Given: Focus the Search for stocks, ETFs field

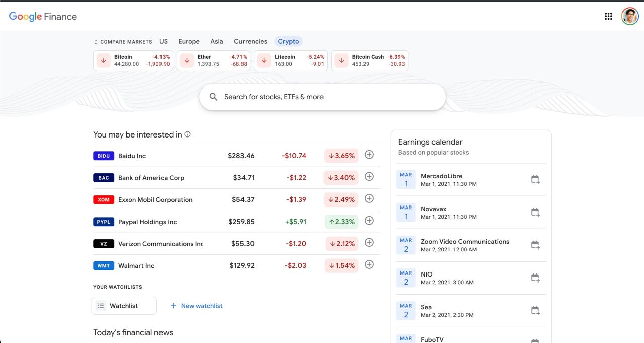Looking at the screenshot, I should [x=323, y=97].
